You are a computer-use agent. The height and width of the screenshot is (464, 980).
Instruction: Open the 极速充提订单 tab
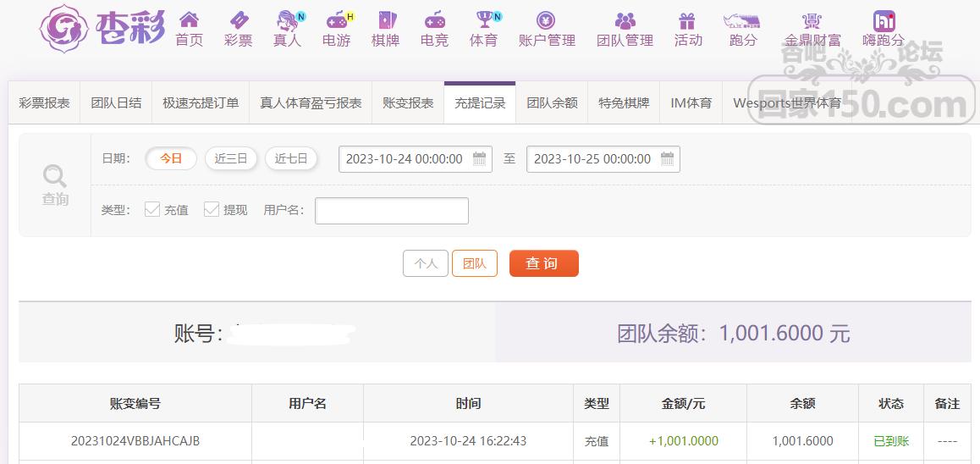[x=201, y=103]
